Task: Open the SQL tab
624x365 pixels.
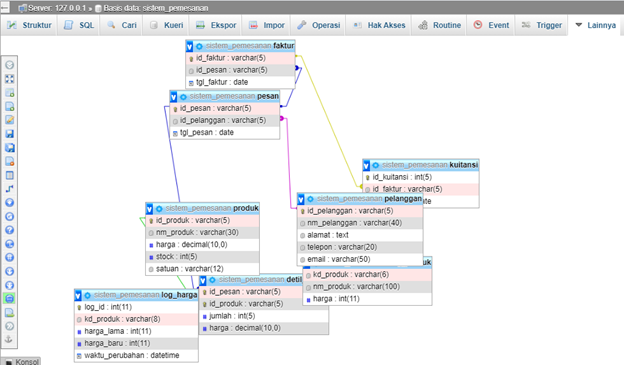Action: (79, 25)
